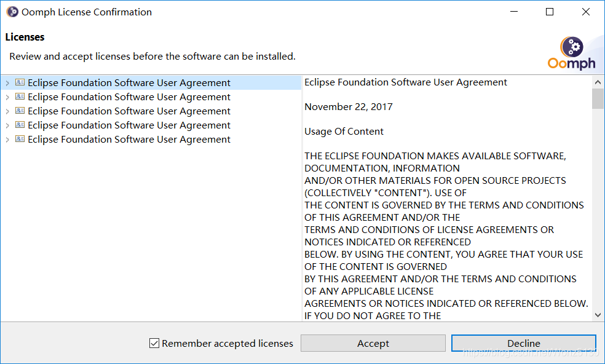Click the license icon on the third row
605x364 pixels.
point(20,111)
